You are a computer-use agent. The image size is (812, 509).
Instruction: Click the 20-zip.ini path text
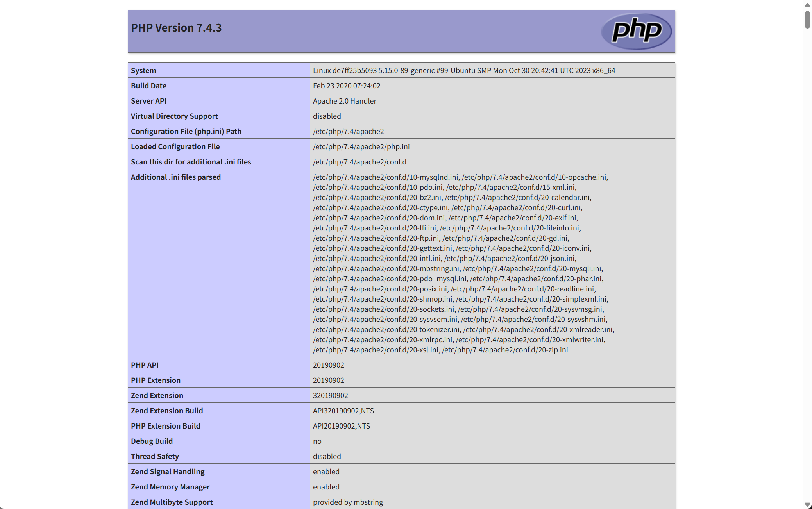point(505,350)
